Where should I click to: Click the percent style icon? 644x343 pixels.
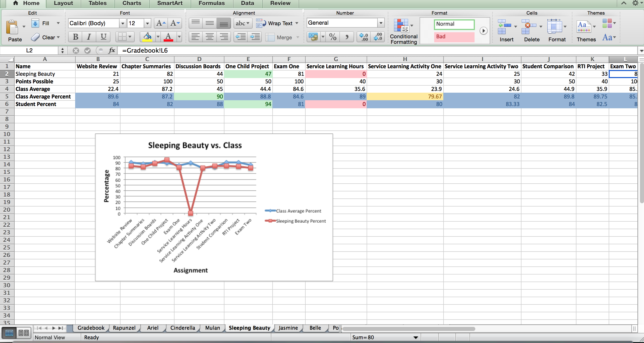(333, 37)
